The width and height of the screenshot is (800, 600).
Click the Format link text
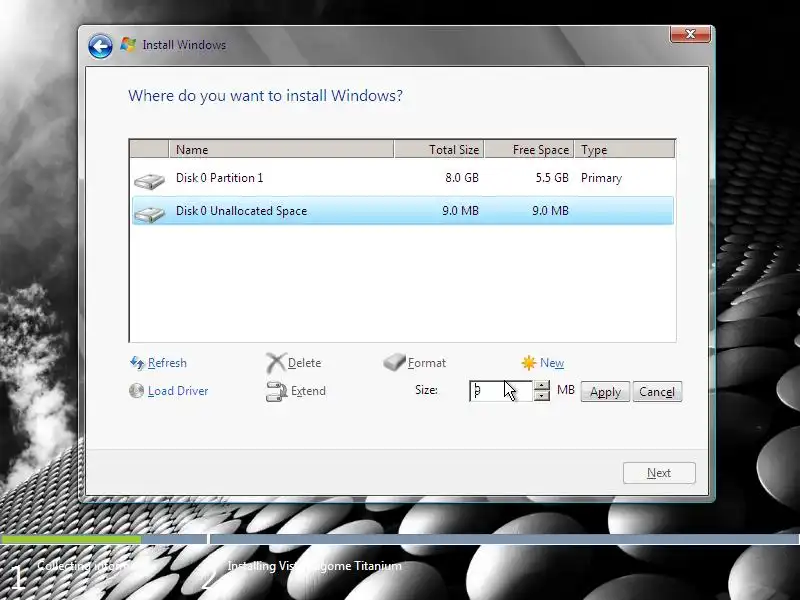pyautogui.click(x=427, y=363)
